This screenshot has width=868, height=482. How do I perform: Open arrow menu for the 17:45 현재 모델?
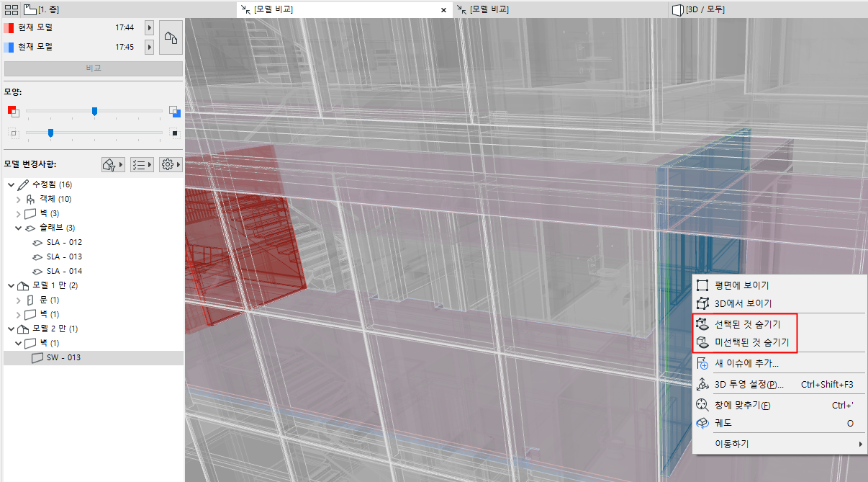[150, 47]
